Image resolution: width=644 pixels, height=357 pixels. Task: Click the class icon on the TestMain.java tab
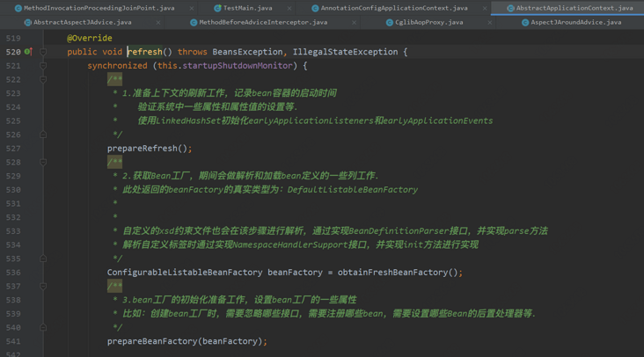217,8
